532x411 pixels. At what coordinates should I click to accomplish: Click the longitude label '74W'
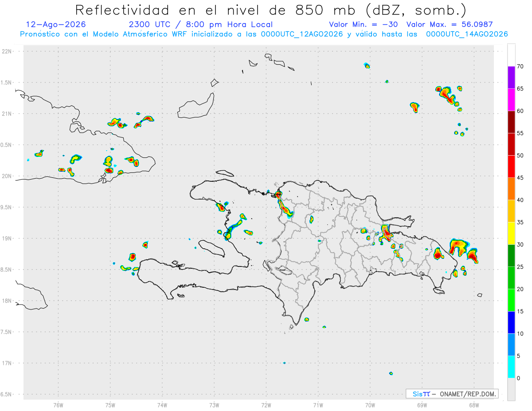point(162,405)
